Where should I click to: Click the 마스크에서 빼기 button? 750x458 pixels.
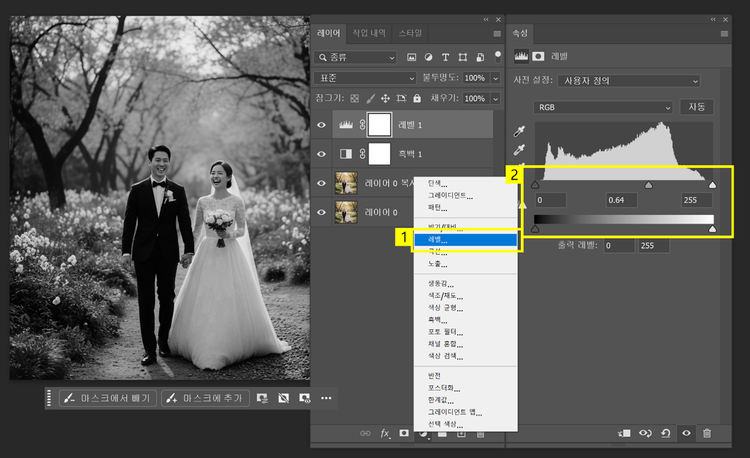pyautogui.click(x=108, y=398)
